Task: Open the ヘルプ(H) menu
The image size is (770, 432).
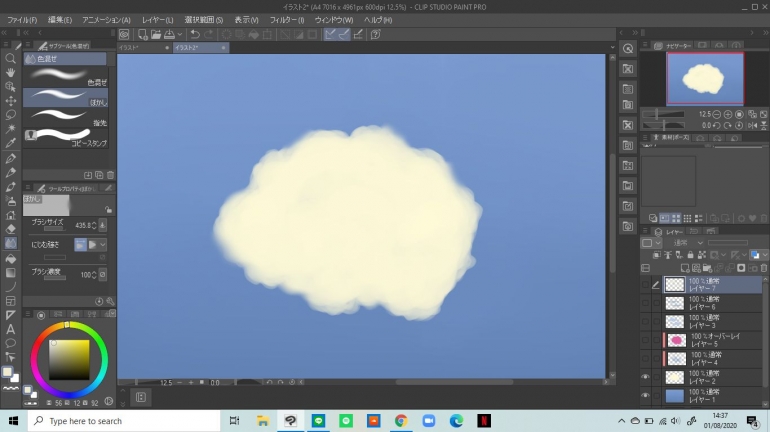Action: pos(378,20)
